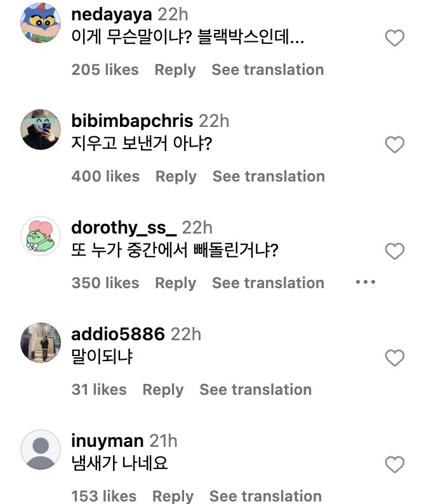Image resolution: width=424 pixels, height=504 pixels.
Task: Reply to bibimbapchris's comment
Action: coord(176,176)
